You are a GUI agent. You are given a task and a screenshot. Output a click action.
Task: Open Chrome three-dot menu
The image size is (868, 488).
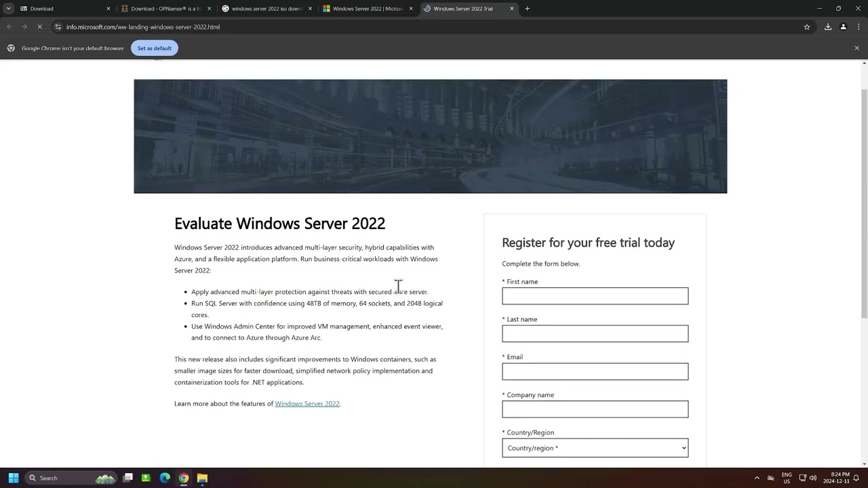click(x=858, y=27)
